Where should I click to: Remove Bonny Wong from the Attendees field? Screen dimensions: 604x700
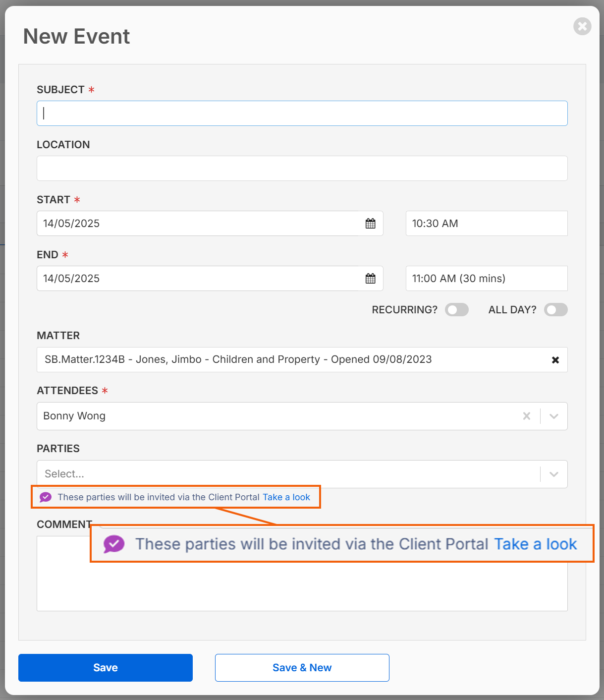click(527, 416)
